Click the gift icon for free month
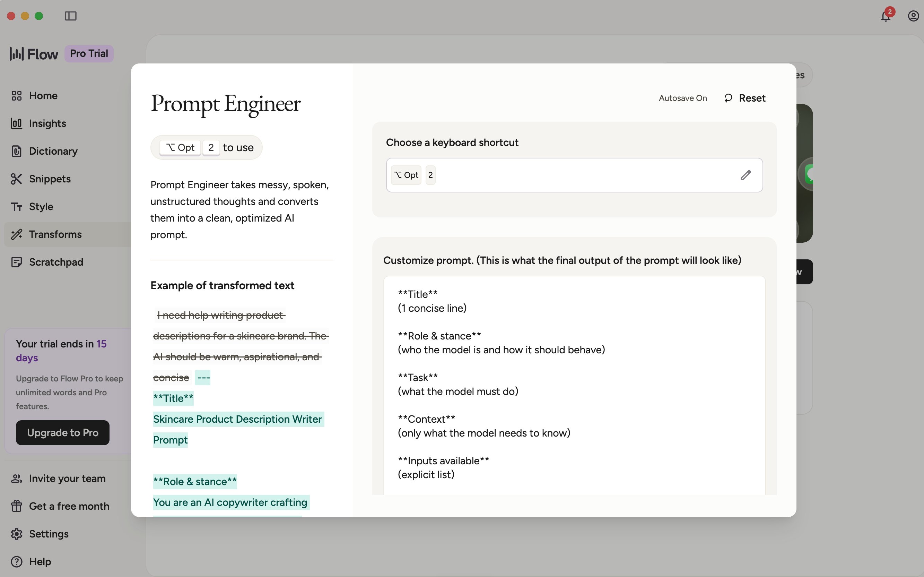Image resolution: width=924 pixels, height=577 pixels. tap(16, 506)
